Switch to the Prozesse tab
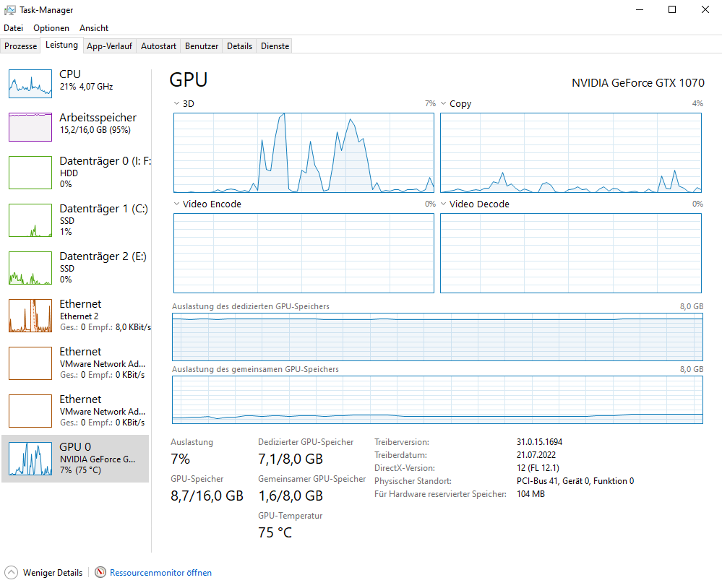This screenshot has width=722, height=588. tap(21, 46)
